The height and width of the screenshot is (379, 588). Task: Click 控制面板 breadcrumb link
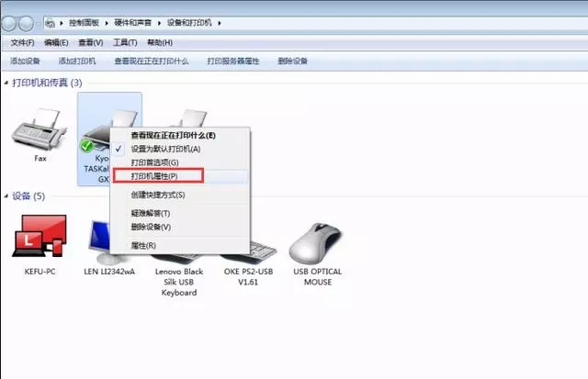coord(84,23)
